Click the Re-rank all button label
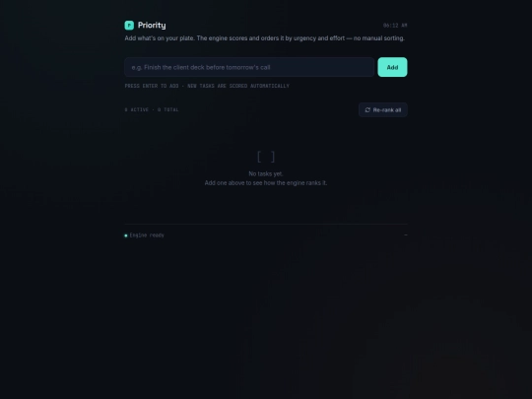This screenshot has width=532, height=399. coord(387,110)
